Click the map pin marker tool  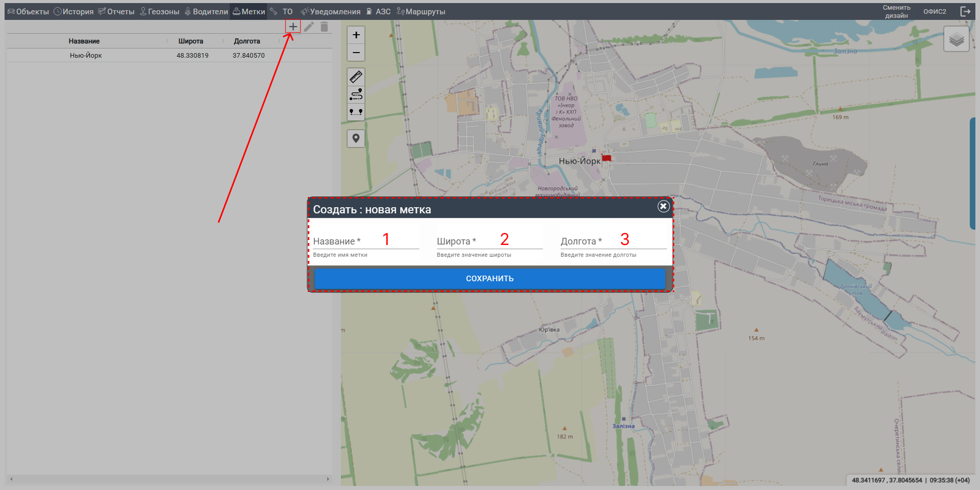click(x=356, y=138)
